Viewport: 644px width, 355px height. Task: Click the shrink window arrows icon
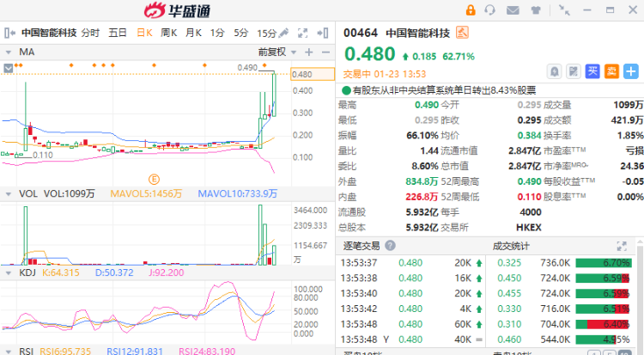tap(564, 9)
